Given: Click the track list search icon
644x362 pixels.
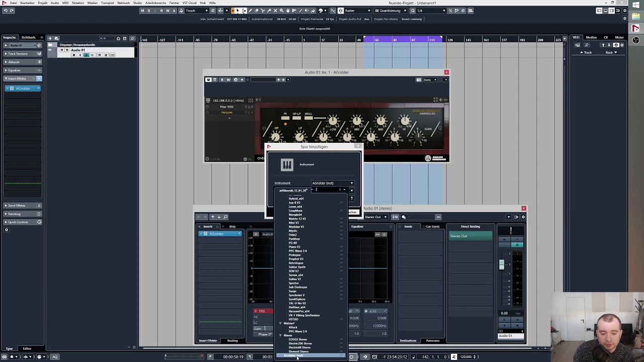Looking at the screenshot, I should pyautogui.click(x=132, y=38).
